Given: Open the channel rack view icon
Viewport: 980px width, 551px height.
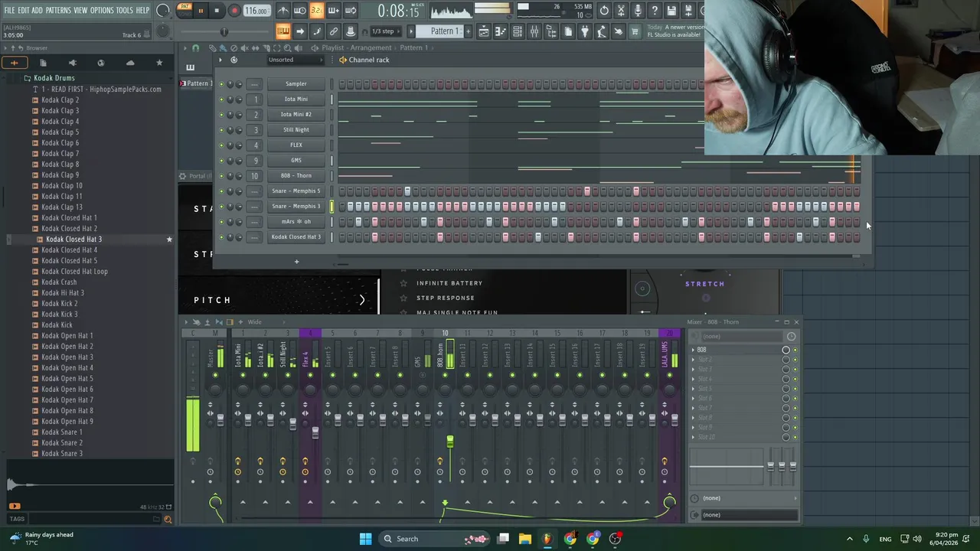Looking at the screenshot, I should 517,31.
